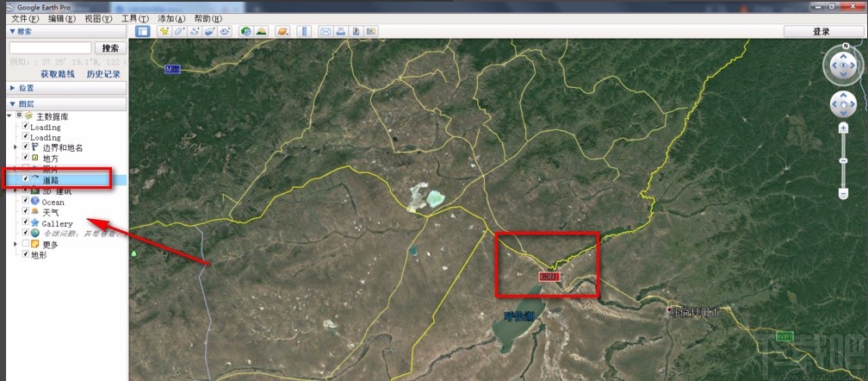Open the 帮助(H) menu
The height and width of the screenshot is (381, 868).
208,18
